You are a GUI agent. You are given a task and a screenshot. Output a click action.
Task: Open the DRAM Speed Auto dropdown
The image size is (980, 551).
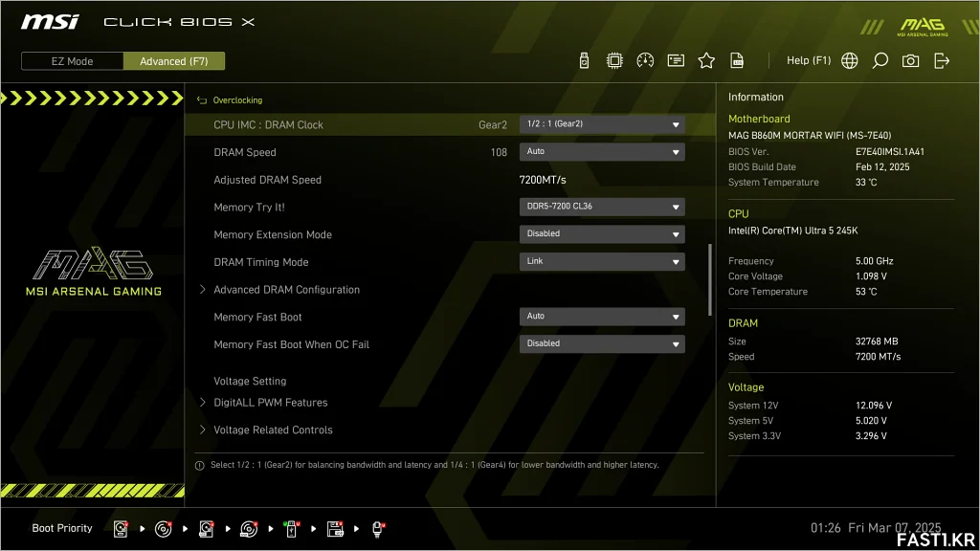(x=602, y=152)
